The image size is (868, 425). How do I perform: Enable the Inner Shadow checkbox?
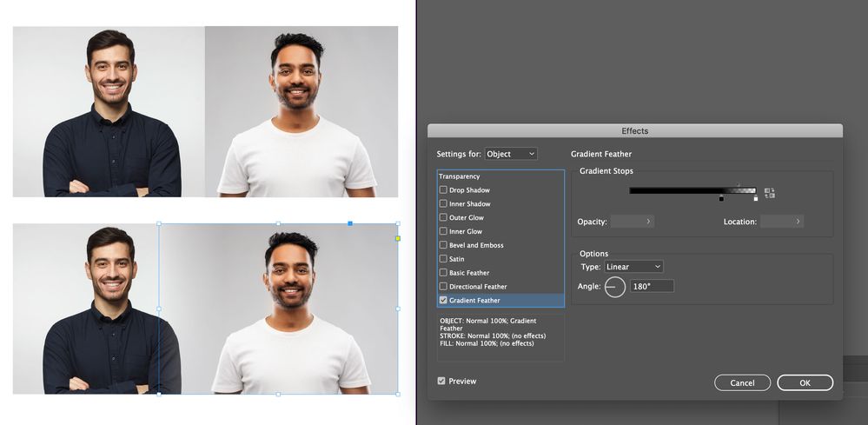tap(443, 203)
